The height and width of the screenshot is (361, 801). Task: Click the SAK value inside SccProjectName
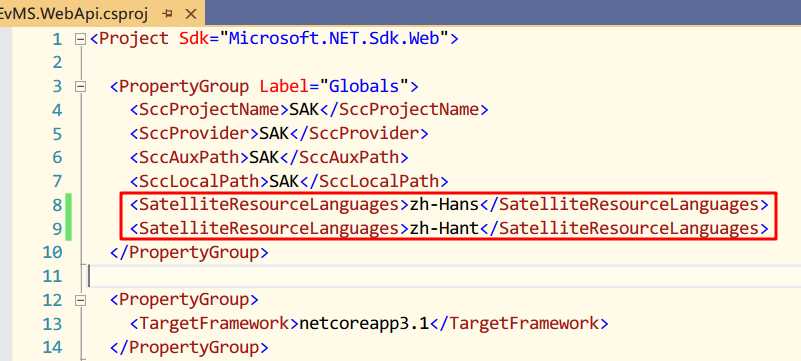pyautogui.click(x=304, y=110)
